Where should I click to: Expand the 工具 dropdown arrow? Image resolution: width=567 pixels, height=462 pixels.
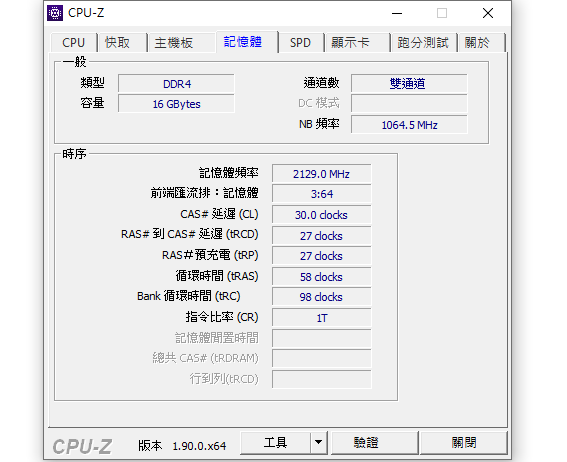319,442
